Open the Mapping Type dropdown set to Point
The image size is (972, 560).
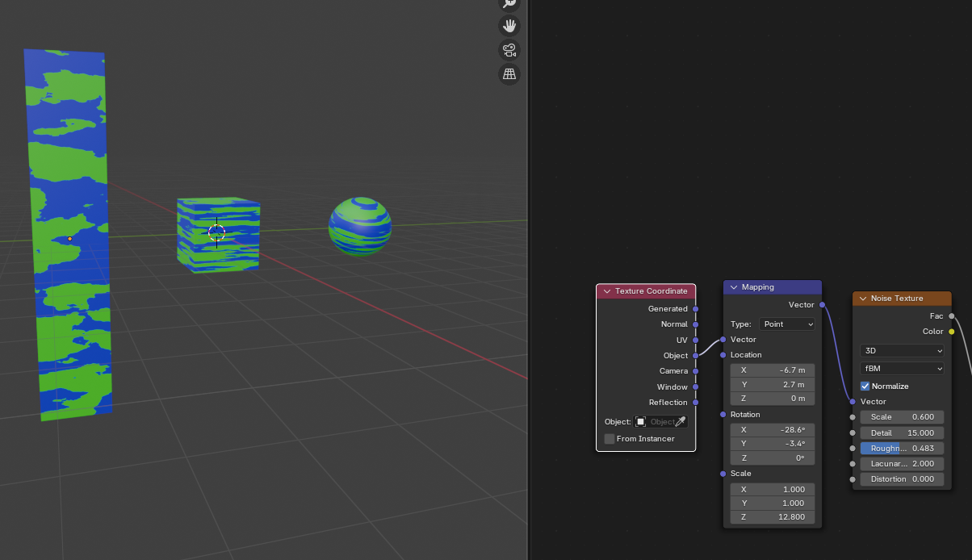coord(787,324)
